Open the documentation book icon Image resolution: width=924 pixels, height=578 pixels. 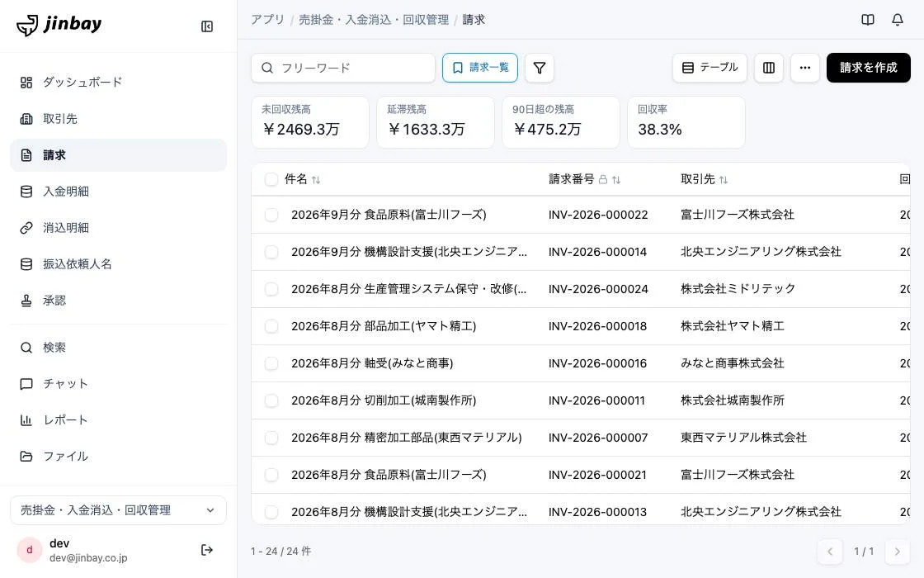[x=867, y=20]
